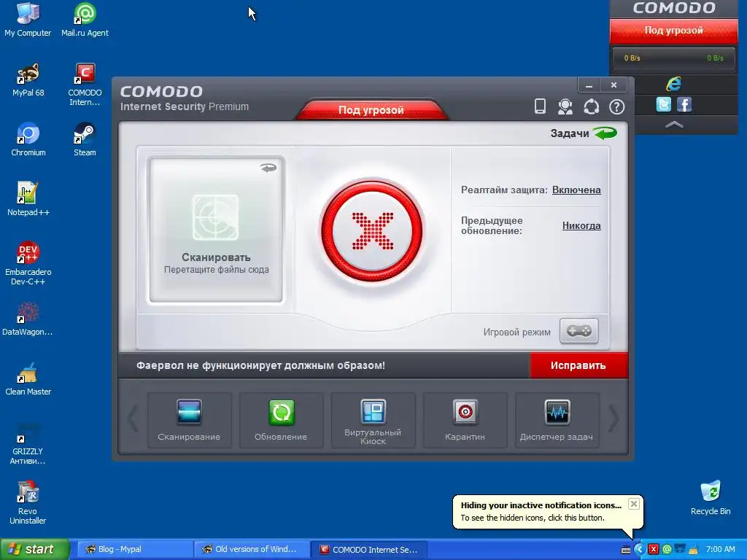Click COMODO Internet Se... taskbar button
747x560 pixels.
368,549
